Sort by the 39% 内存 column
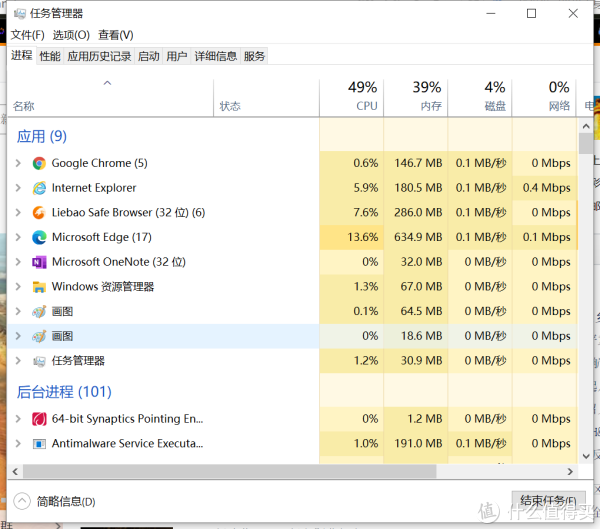Viewport: 600px width, 529px height. (x=416, y=98)
